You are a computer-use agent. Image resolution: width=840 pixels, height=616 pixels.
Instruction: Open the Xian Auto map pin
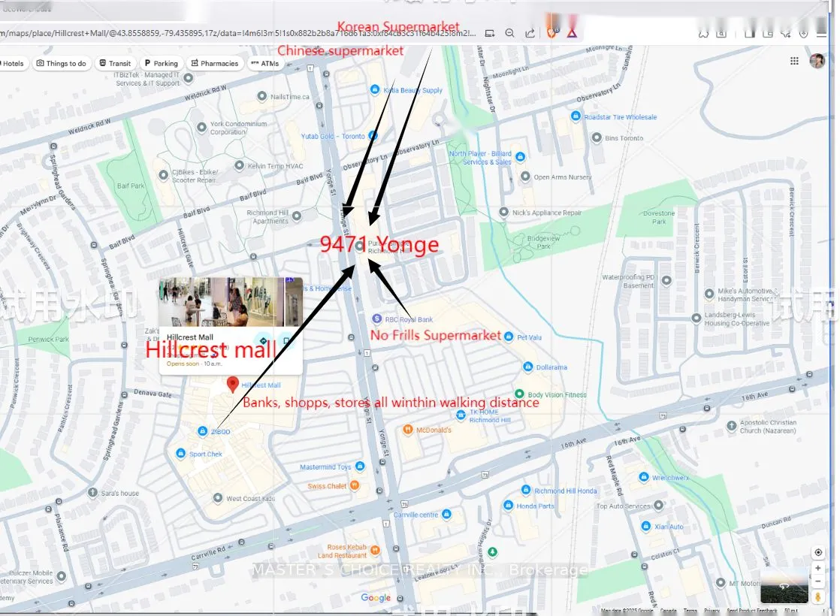[646, 526]
